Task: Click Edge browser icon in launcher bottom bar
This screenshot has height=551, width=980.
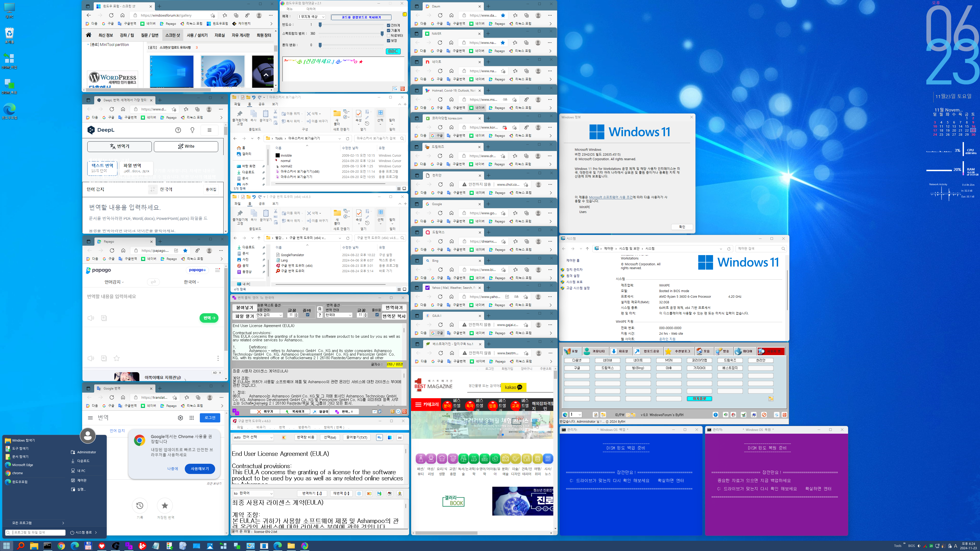Action: (x=565, y=415)
